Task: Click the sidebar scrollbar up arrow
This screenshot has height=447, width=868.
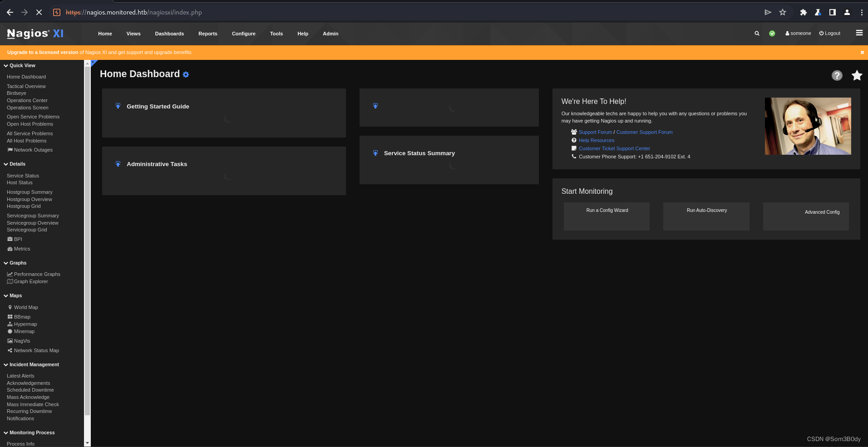Action: (87, 64)
